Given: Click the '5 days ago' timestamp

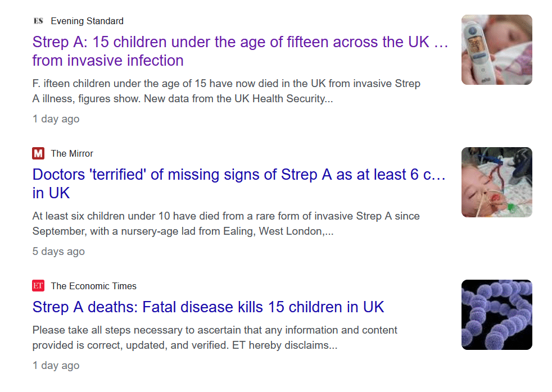Looking at the screenshot, I should [x=58, y=252].
